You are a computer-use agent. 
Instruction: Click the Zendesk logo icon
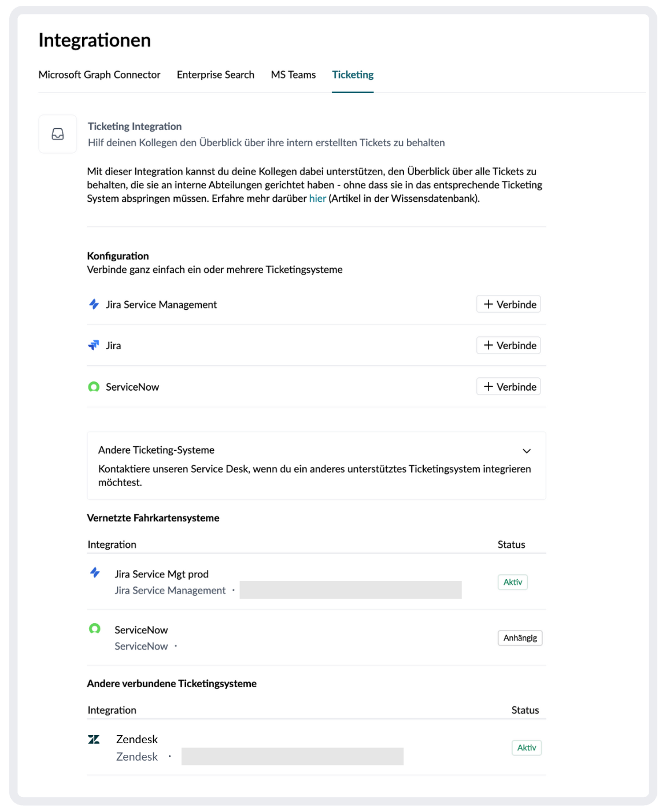tap(94, 739)
